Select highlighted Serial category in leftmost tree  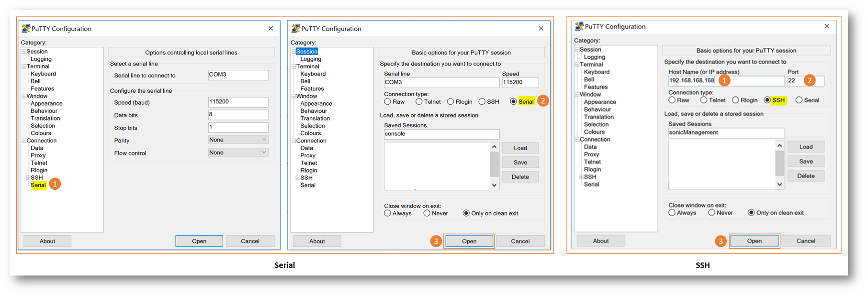pos(38,185)
